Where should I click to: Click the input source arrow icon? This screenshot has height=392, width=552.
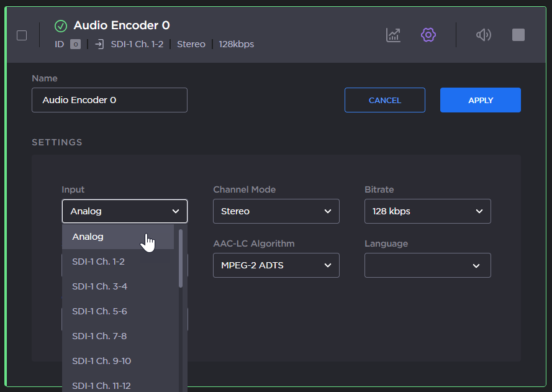coord(99,44)
